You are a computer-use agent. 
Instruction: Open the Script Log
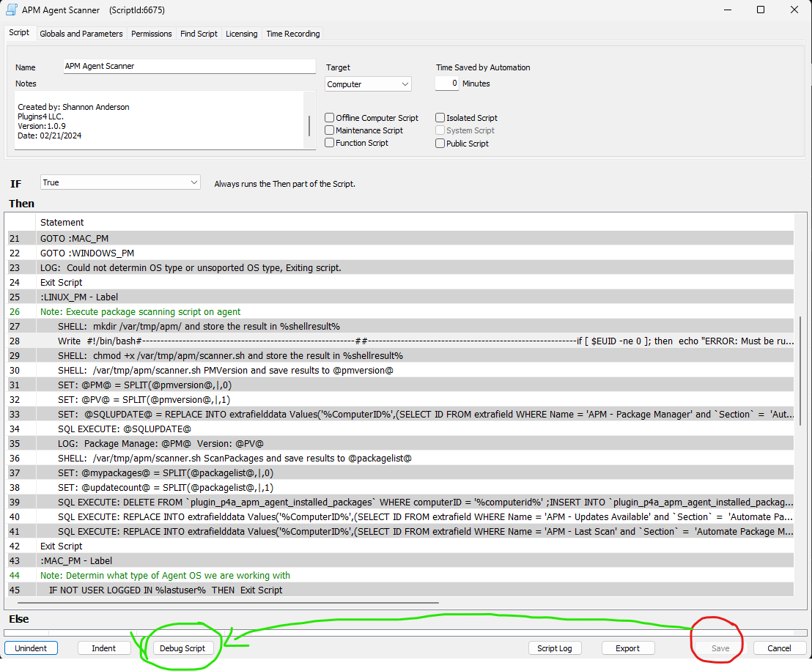coord(555,648)
